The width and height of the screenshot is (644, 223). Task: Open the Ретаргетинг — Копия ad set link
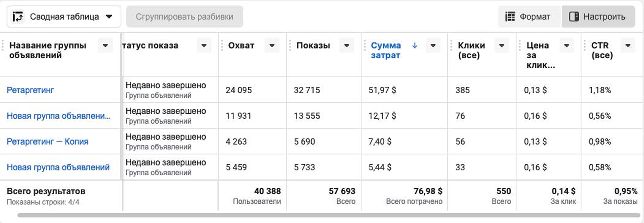pyautogui.click(x=48, y=142)
